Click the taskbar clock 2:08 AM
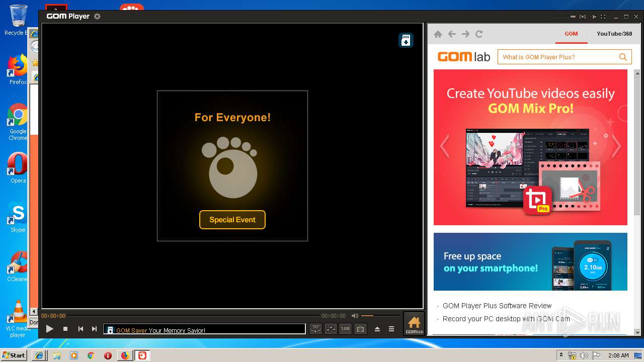The width and height of the screenshot is (644, 362). click(618, 355)
